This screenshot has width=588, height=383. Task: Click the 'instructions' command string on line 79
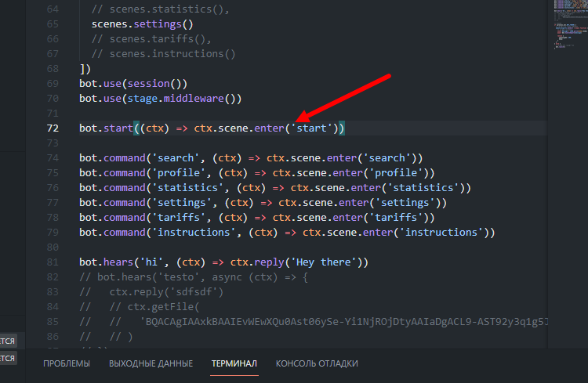[194, 233]
